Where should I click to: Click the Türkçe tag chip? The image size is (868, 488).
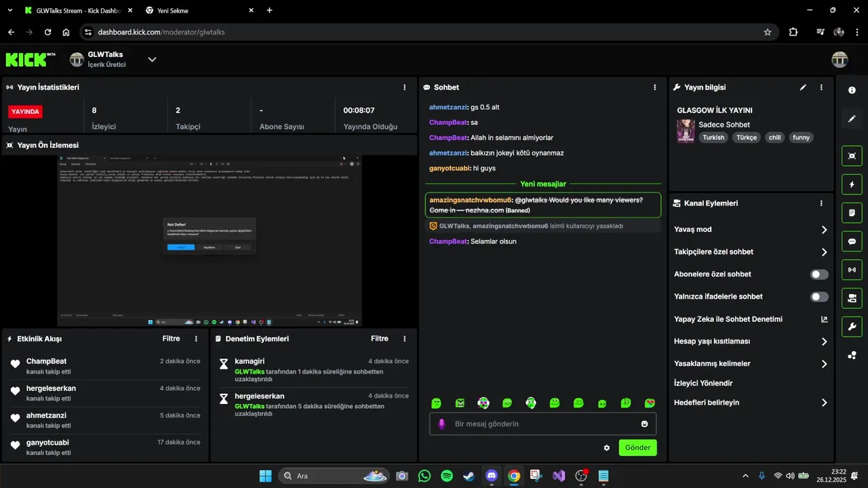click(x=747, y=137)
